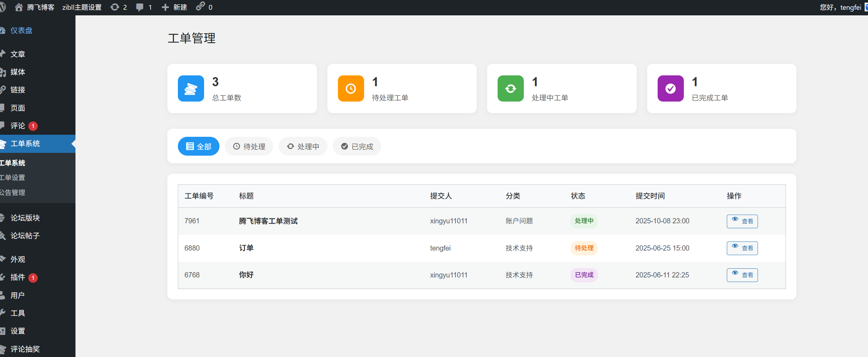Click the wrench icon next to 工具

coord(2,313)
